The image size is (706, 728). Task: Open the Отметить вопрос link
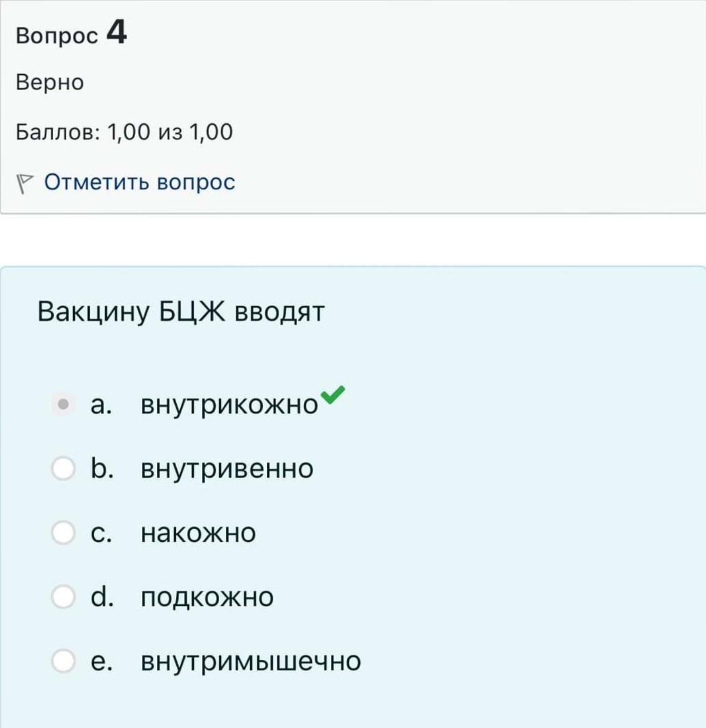click(139, 182)
